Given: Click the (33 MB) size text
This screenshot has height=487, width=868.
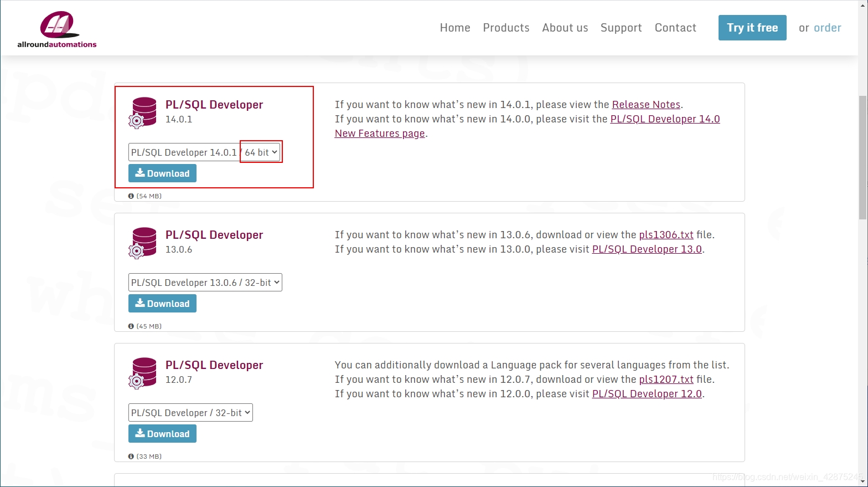Looking at the screenshot, I should [x=149, y=457].
